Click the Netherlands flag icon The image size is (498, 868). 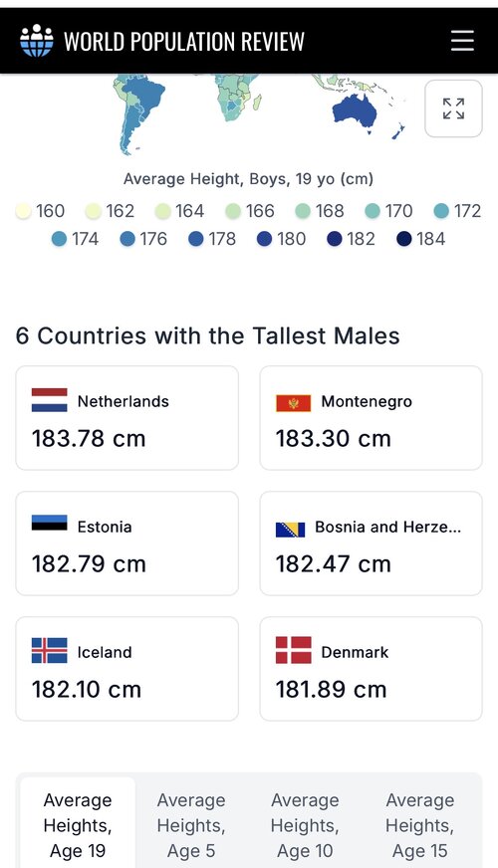point(49,400)
